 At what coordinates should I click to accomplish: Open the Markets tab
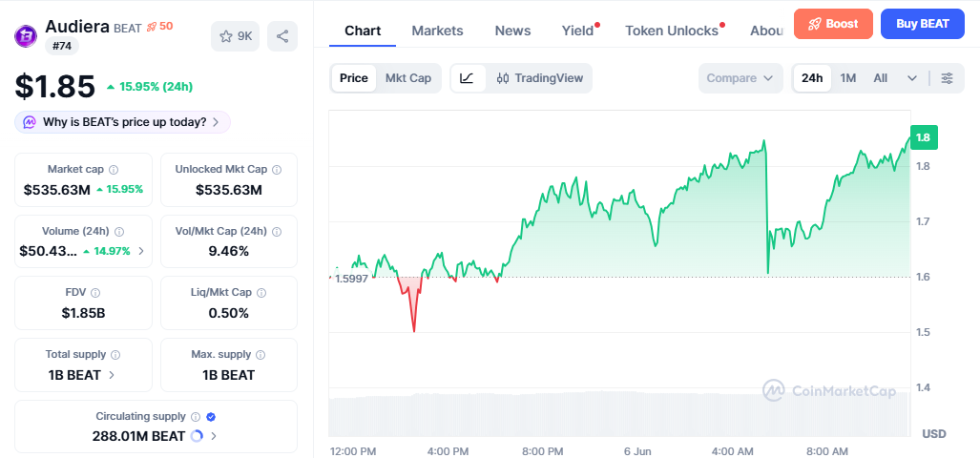click(437, 31)
